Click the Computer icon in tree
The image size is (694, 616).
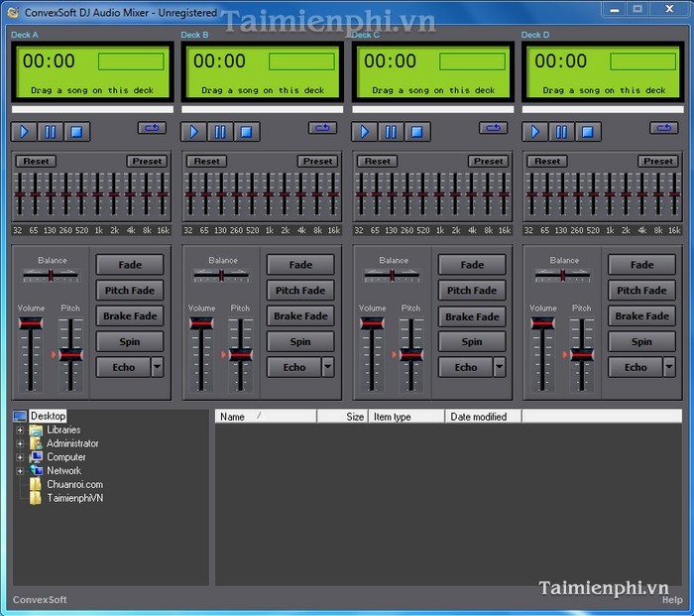(x=36, y=457)
